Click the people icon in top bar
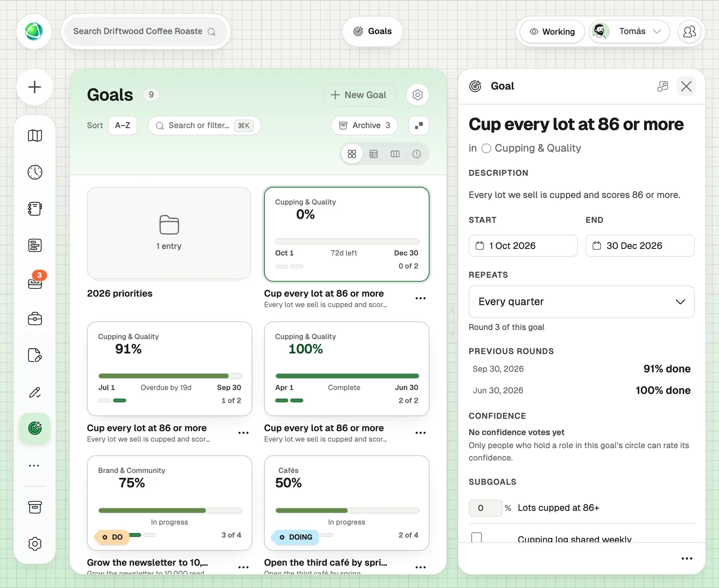Screen dimensions: 719x588 pos(689,31)
